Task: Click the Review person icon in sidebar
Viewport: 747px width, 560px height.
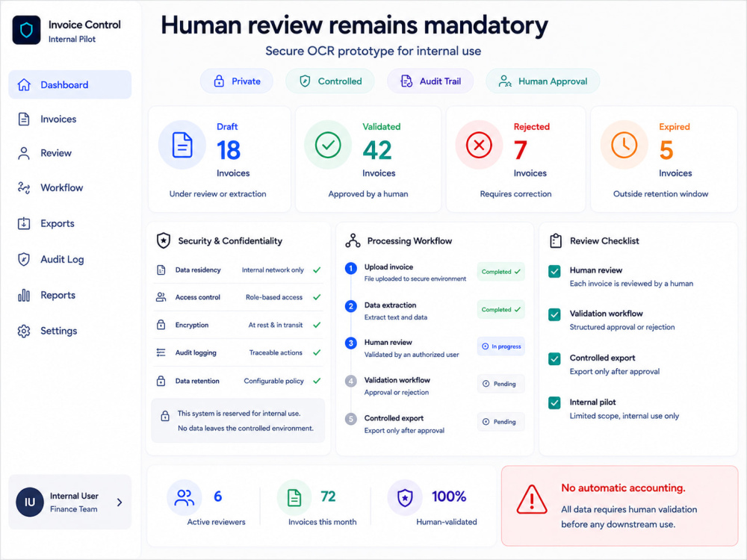Action: (x=24, y=153)
